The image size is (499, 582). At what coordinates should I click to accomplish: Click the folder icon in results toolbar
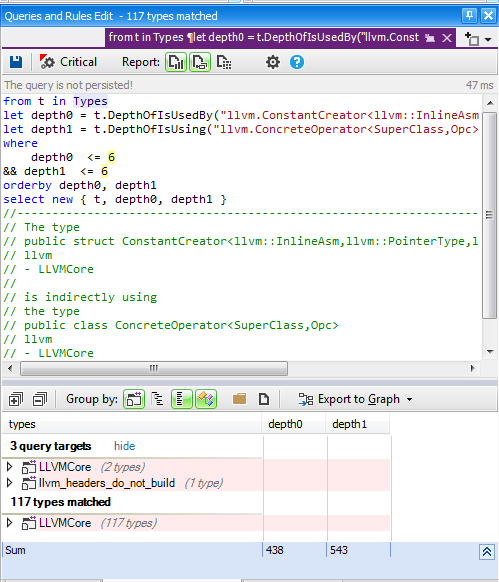239,399
